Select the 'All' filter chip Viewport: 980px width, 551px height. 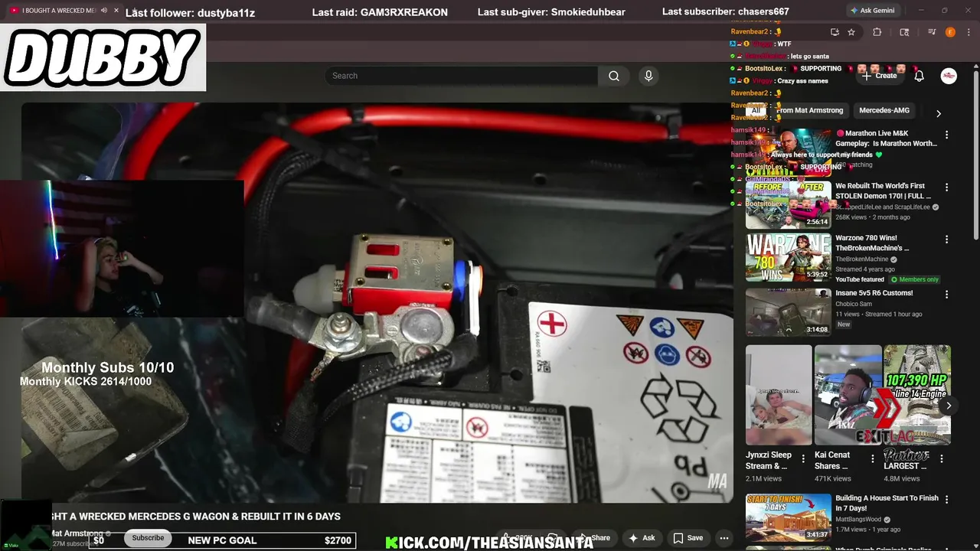756,110
